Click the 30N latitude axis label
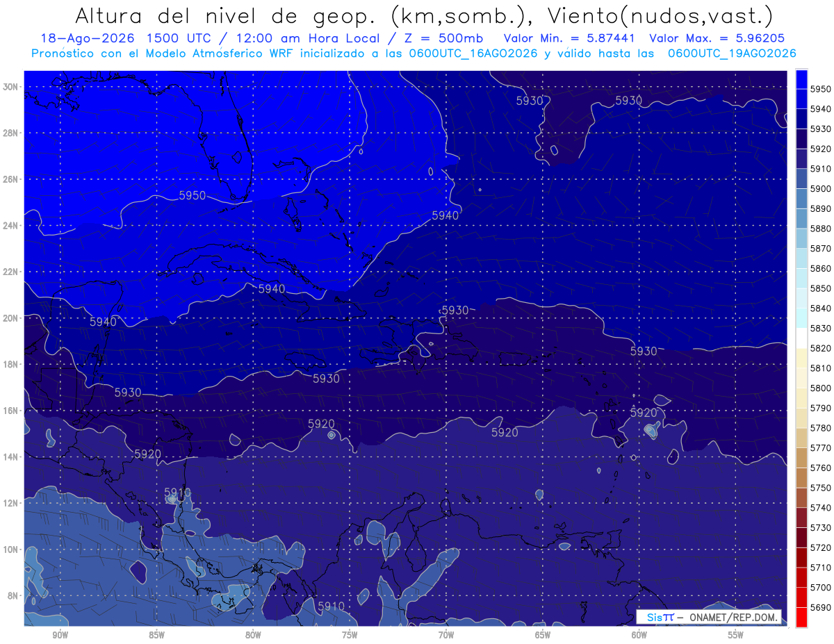Viewport: 834px width, 644px height. click(x=10, y=87)
